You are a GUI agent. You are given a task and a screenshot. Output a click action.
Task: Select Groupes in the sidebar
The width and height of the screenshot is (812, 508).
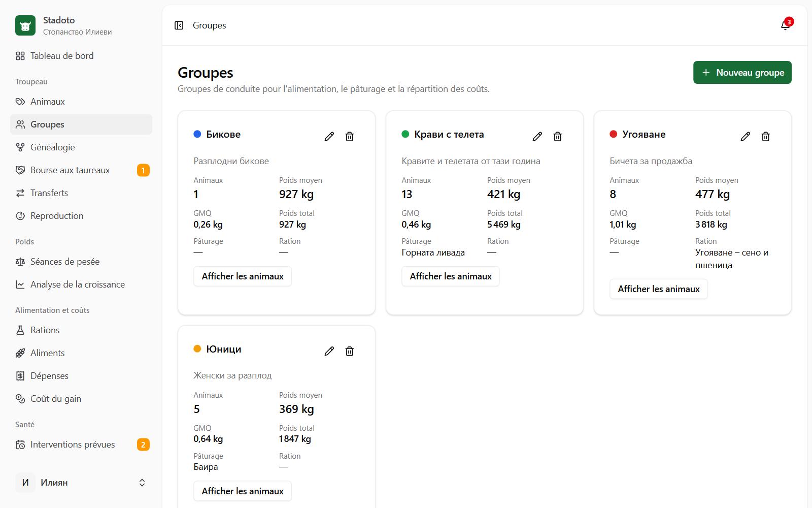[x=81, y=124]
